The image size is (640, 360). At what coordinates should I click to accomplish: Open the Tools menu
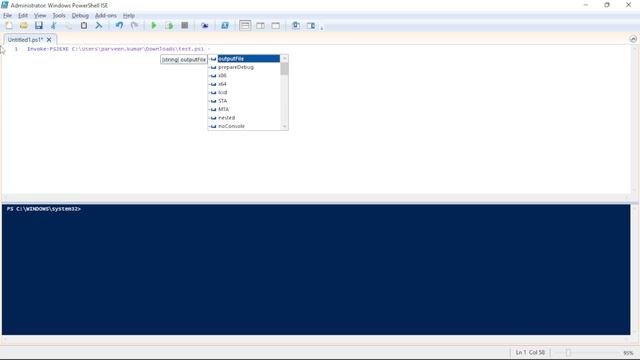coord(59,16)
